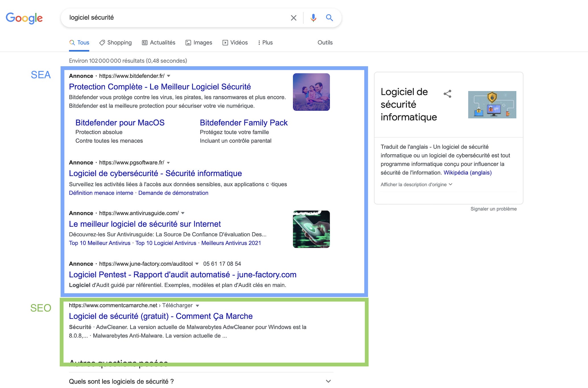Open the Outils search tools
Image resolution: width=588 pixels, height=388 pixels.
click(x=325, y=43)
